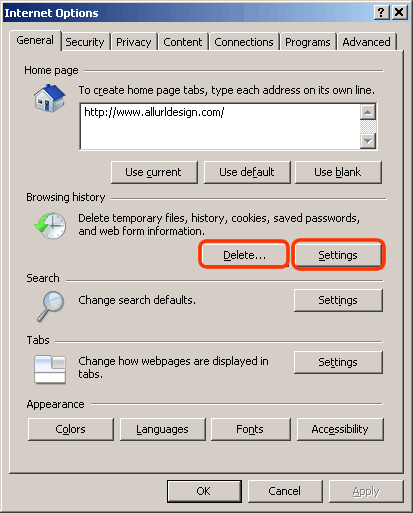The height and width of the screenshot is (513, 413).
Task: Open Browsing history Settings
Action: tap(338, 255)
